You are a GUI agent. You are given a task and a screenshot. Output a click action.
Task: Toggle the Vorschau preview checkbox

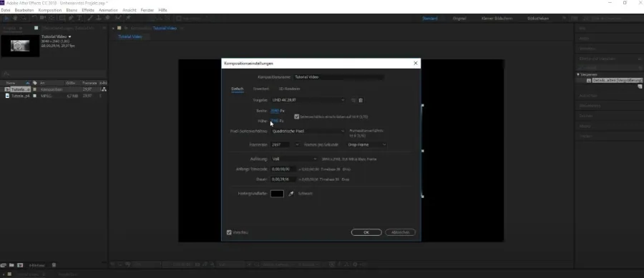coord(229,232)
